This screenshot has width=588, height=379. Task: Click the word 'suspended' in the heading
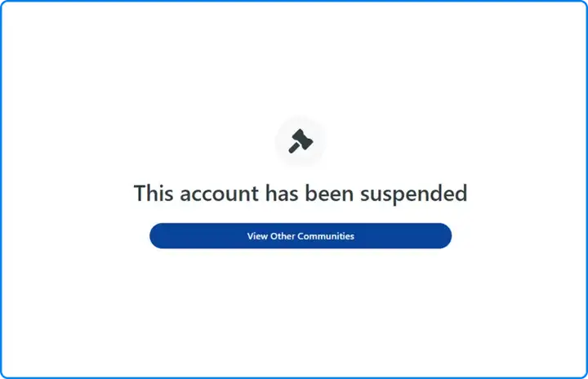pos(413,194)
